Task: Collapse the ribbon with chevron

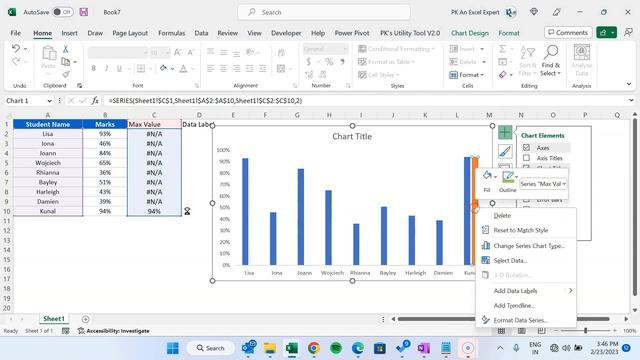Action: pos(629,84)
